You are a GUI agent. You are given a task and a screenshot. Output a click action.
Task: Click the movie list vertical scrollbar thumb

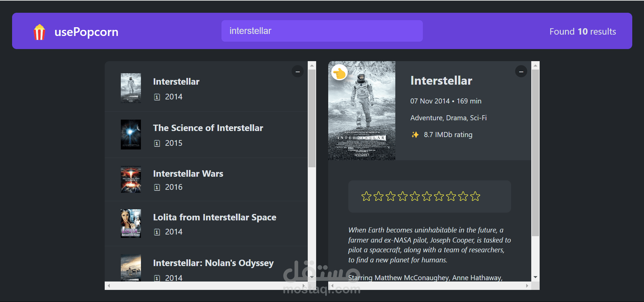(x=312, y=118)
